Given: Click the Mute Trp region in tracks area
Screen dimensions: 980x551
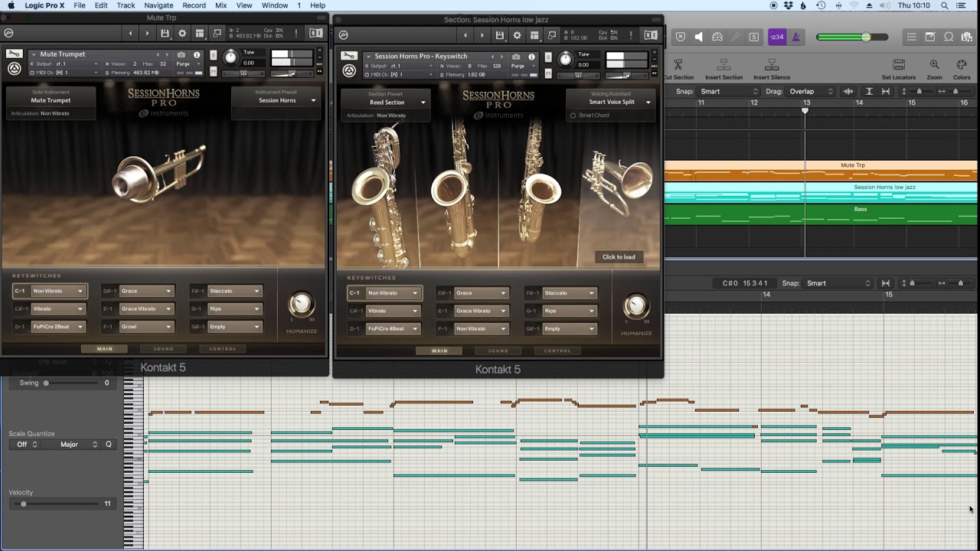Looking at the screenshot, I should pos(821,171).
